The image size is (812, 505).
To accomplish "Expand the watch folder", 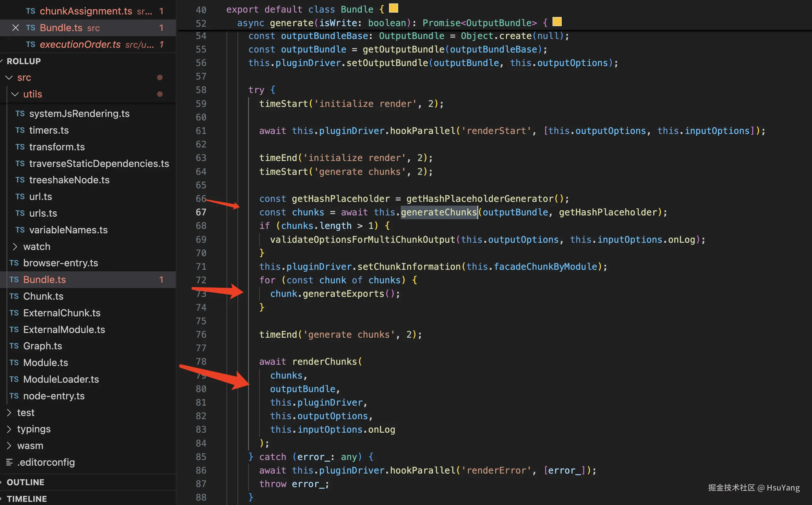I will (x=15, y=247).
